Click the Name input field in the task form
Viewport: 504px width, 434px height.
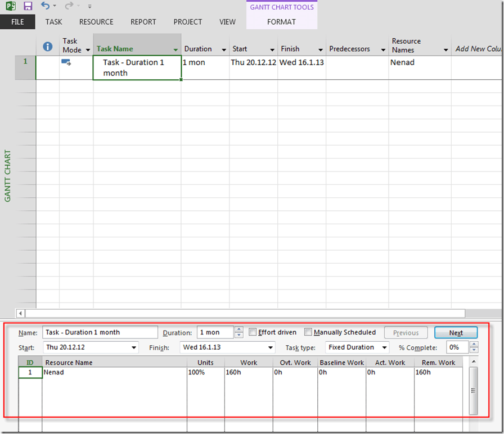pyautogui.click(x=93, y=332)
